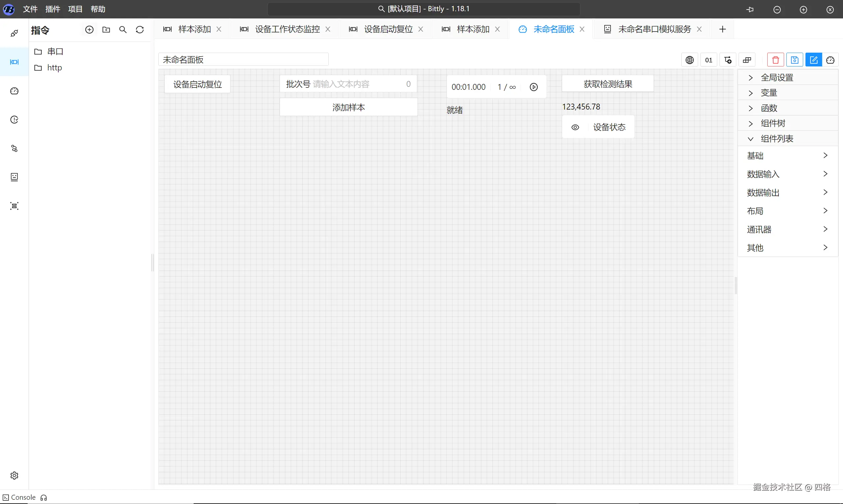Expand the 全局设置 section

click(x=776, y=77)
